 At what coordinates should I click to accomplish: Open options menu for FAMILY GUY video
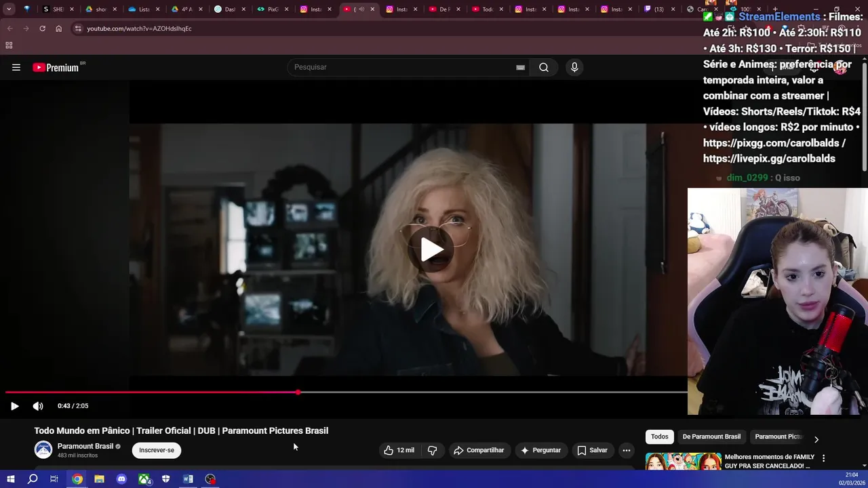tap(823, 459)
